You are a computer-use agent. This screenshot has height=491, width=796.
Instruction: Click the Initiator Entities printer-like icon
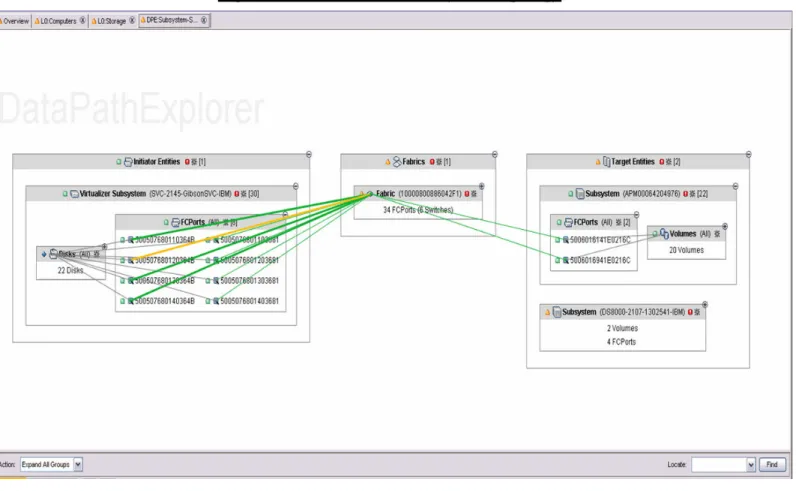(128, 162)
